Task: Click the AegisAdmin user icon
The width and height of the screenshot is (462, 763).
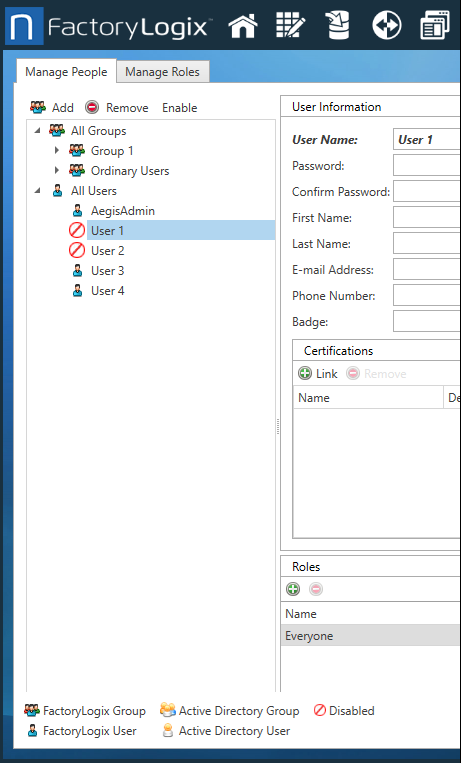Action: click(x=77, y=211)
